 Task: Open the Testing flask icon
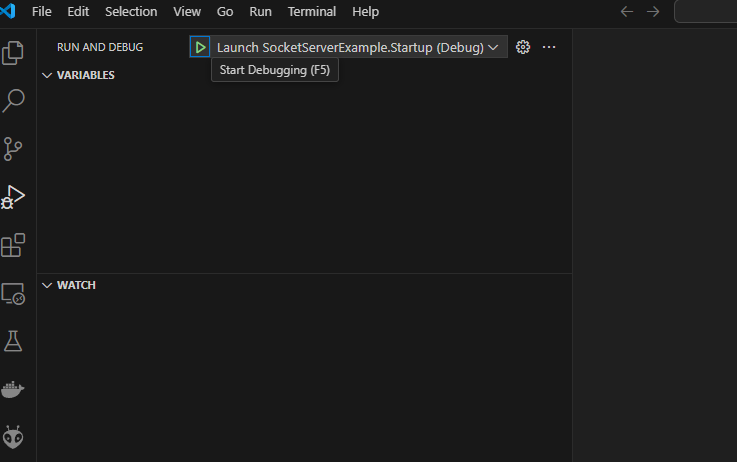point(13,341)
